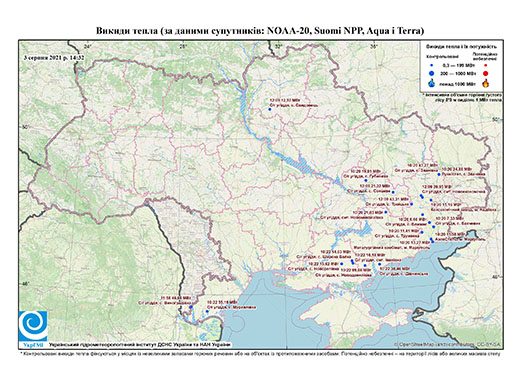
Task: Click the large red circle legend symbol
Action: pos(485,73)
